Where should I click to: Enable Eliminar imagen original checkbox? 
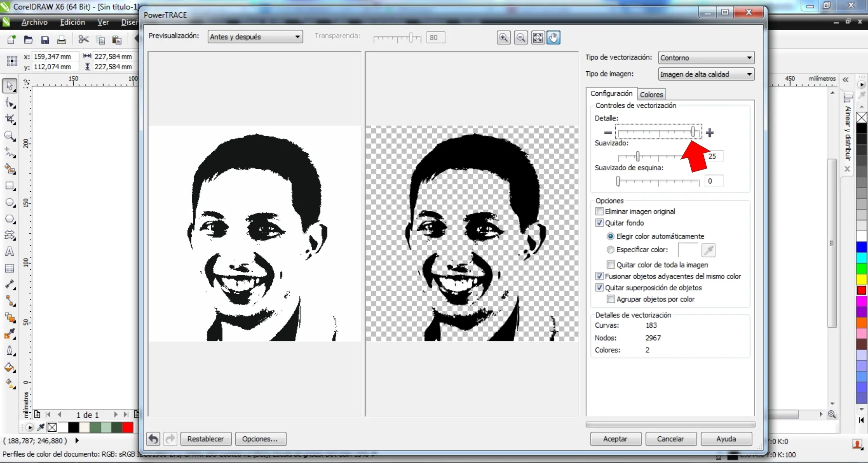(599, 211)
